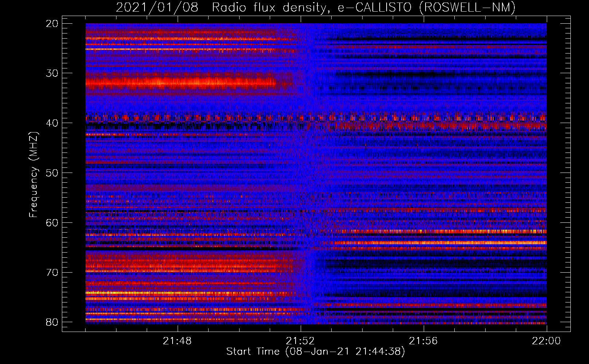Click the time tick label '21:56'

click(x=423, y=341)
